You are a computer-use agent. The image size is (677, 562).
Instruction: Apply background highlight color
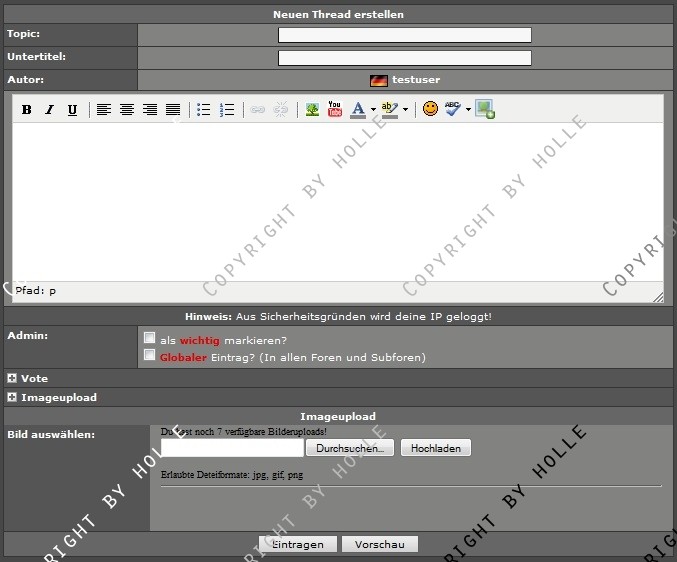(390, 110)
